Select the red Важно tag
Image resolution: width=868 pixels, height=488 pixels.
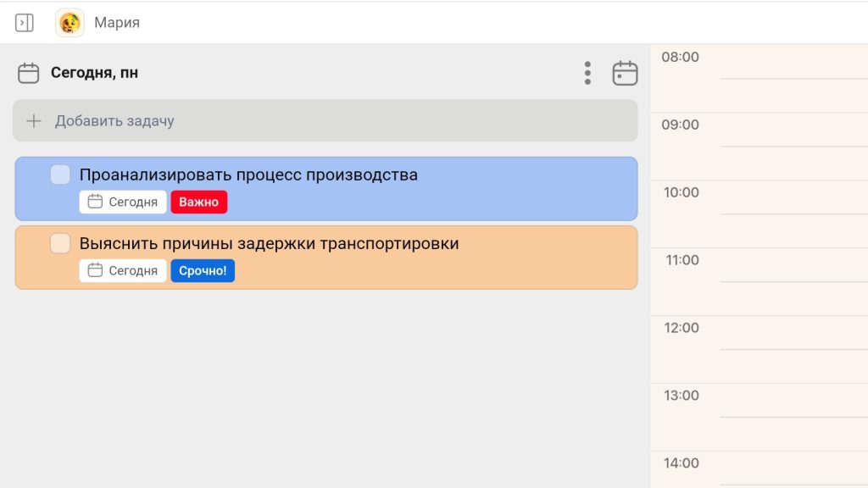[198, 202]
